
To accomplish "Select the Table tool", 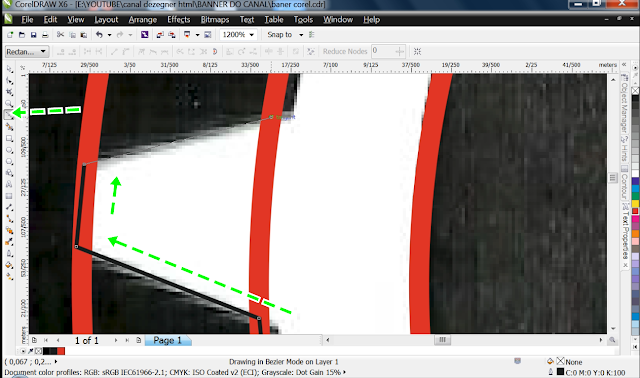I will pyautogui.click(x=9, y=196).
